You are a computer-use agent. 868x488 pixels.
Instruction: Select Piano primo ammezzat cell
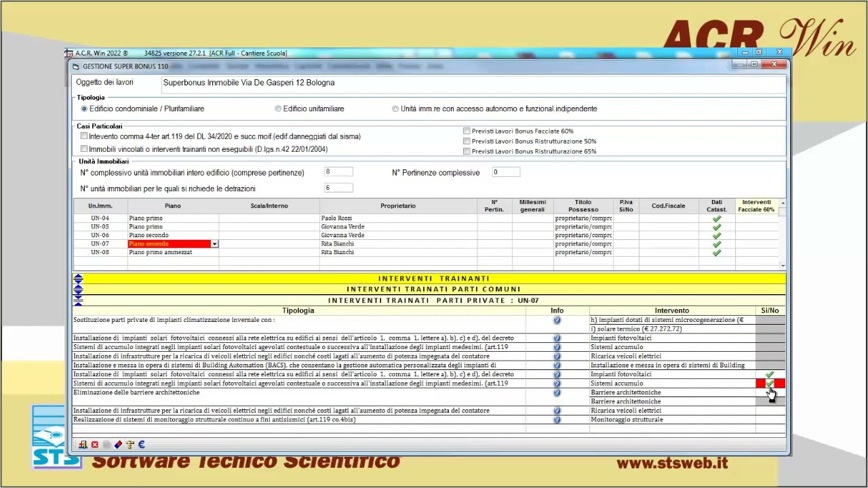pyautogui.click(x=173, y=252)
